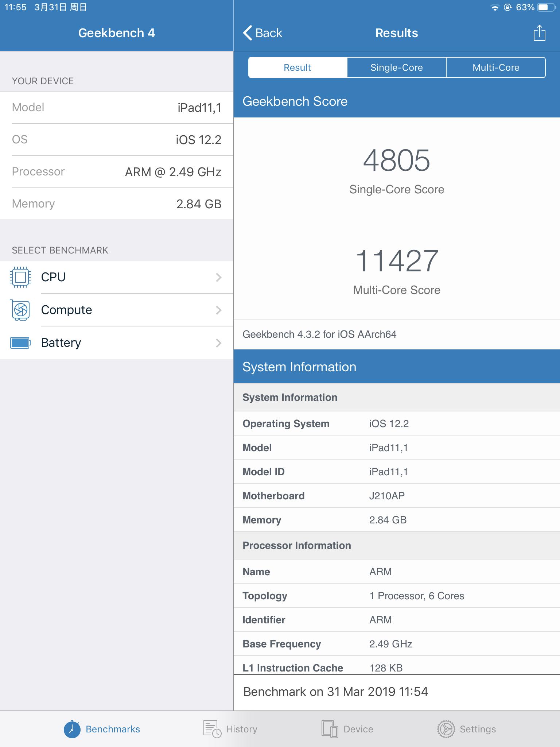Tap the OS iOS 12.2 device row

coord(117,140)
